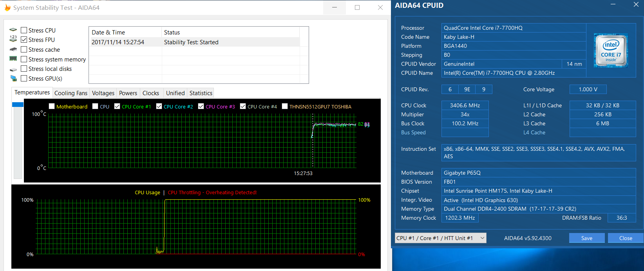Click the monitor icon beside Stress GPU(s)
This screenshot has width=644, height=271.
[13, 78]
